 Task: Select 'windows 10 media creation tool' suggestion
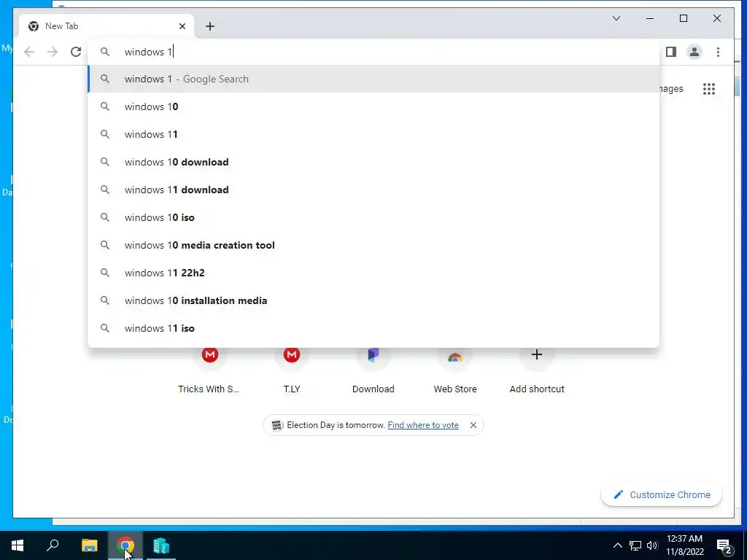[x=374, y=245]
